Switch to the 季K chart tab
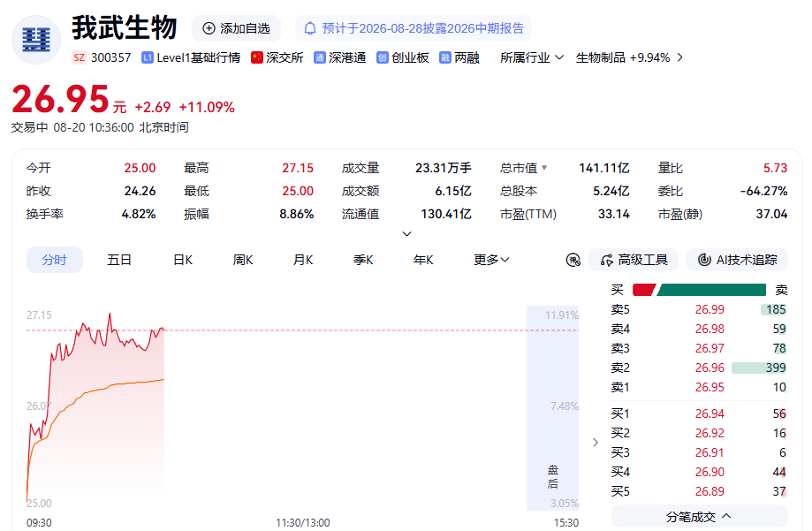Viewport: 812px width, 531px height. pyautogui.click(x=363, y=260)
